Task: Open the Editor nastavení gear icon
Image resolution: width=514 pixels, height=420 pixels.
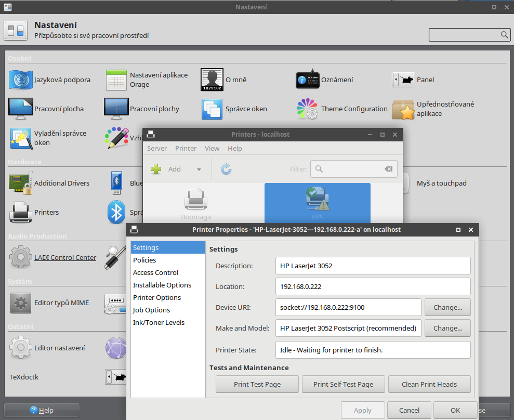Action: click(x=21, y=348)
